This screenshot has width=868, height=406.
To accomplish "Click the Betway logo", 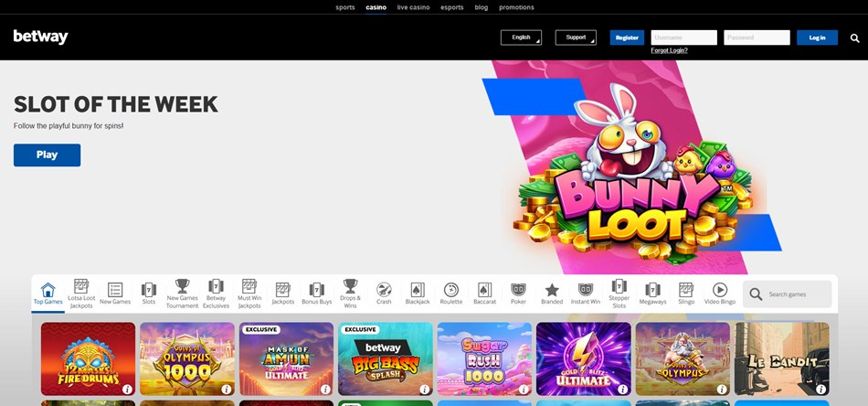I will tap(40, 37).
